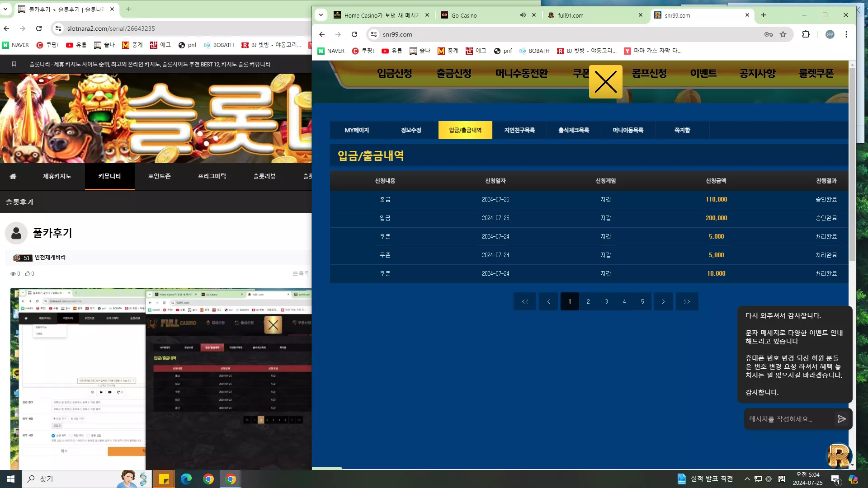The width and height of the screenshot is (868, 488).
Task: Open 프라그마틱 in the slotnara navigation
Action: coord(212,176)
